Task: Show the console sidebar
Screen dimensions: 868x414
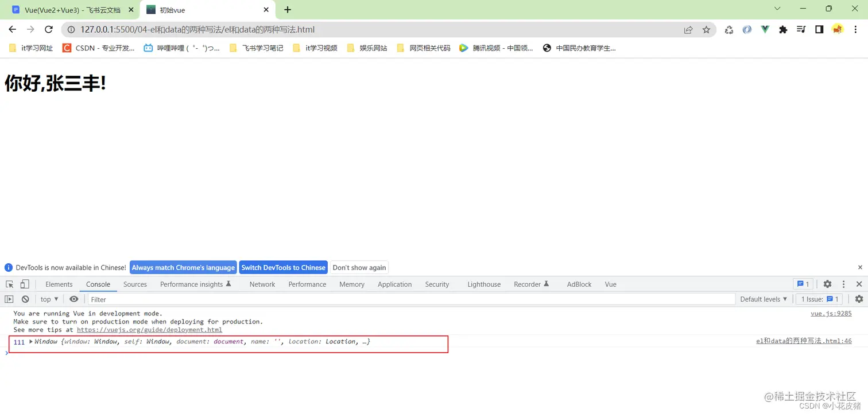Action: (9, 299)
